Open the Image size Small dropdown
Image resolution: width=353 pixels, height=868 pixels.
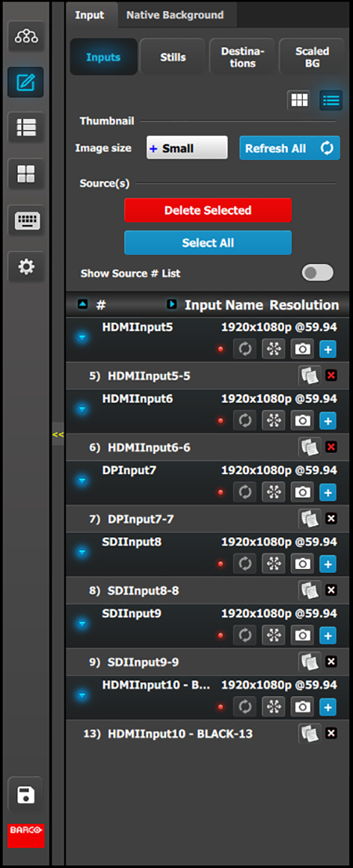coord(187,148)
